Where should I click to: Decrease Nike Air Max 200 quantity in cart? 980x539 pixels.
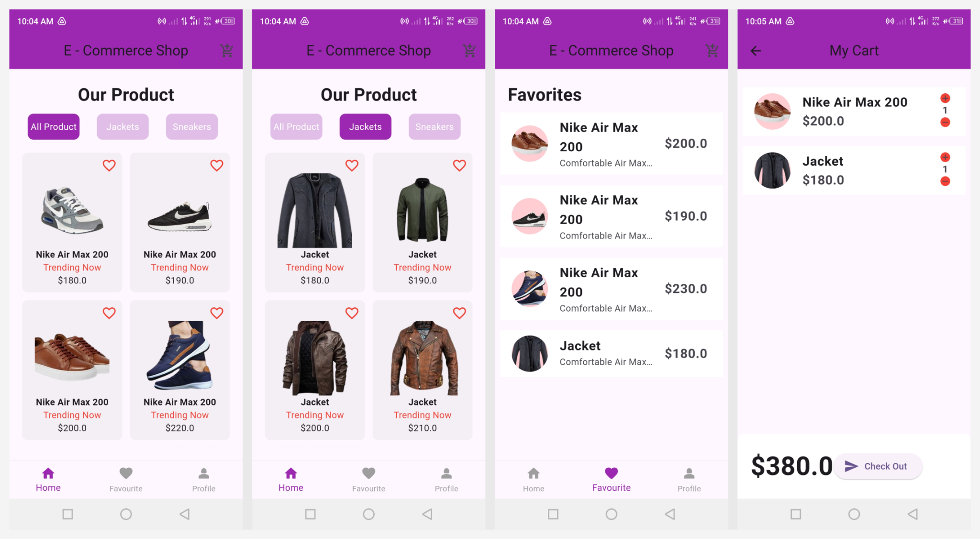pos(945,123)
